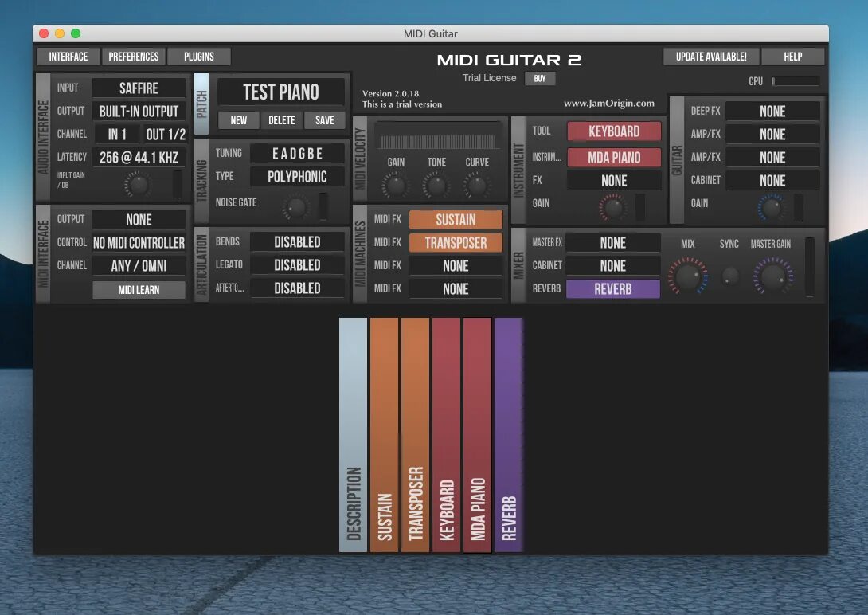Select the Reverb vertical panel tab
Image resolution: width=868 pixels, height=615 pixels.
pos(508,434)
